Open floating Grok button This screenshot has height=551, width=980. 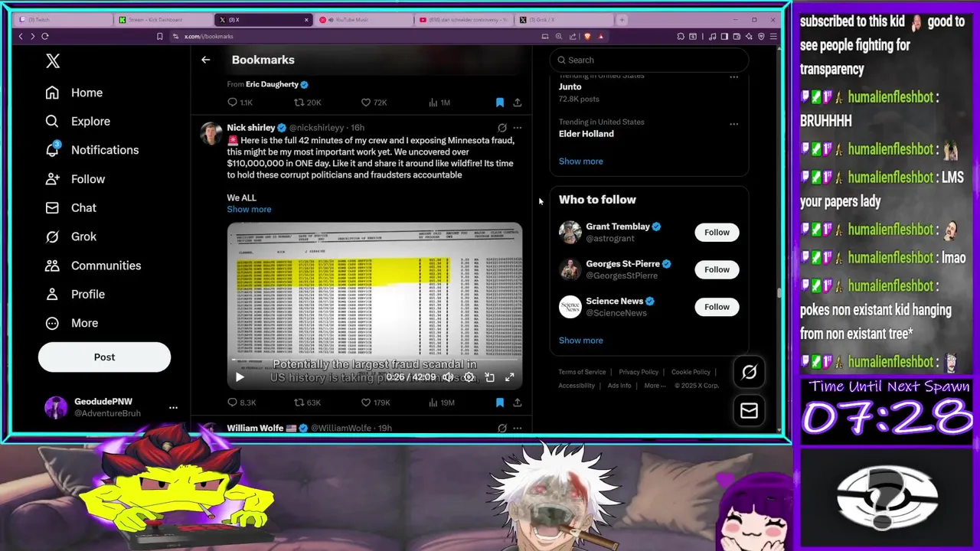pyautogui.click(x=749, y=372)
